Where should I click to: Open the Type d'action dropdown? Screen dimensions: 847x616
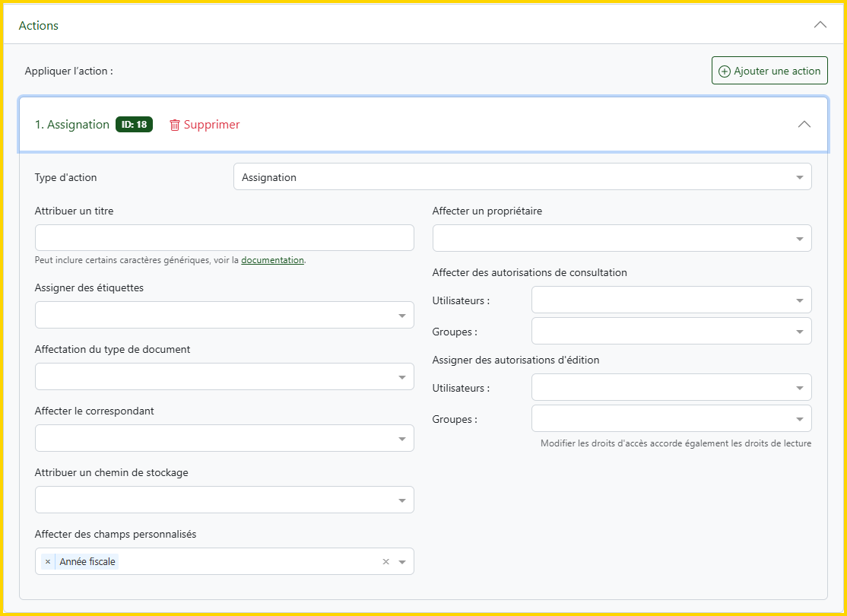(522, 177)
